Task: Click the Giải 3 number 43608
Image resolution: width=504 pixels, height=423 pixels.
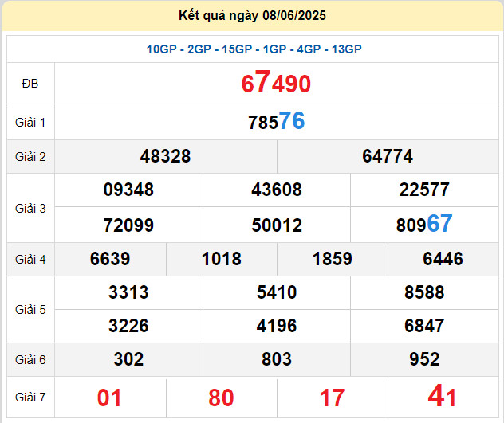Action: pyautogui.click(x=277, y=190)
